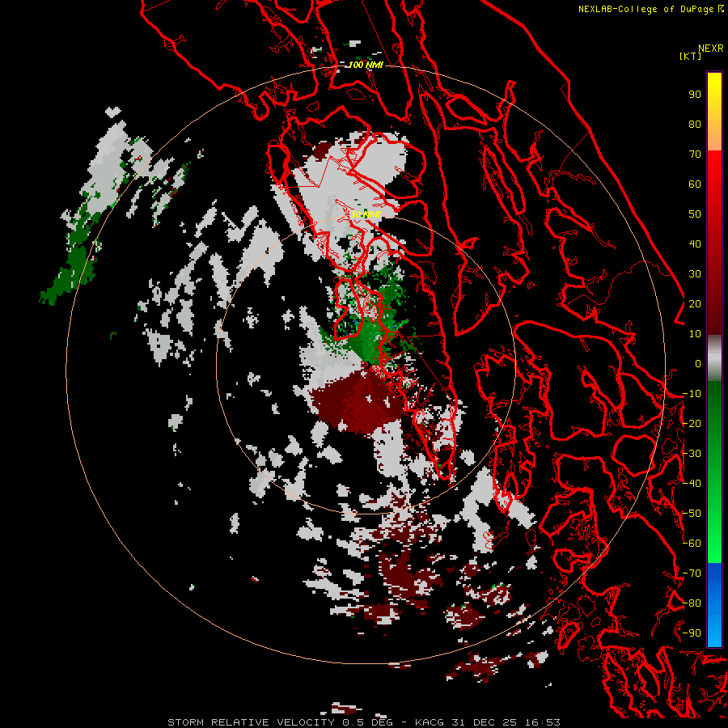The width and height of the screenshot is (728, 728).
Task: Click the -40 knot scale label
Action: [692, 484]
